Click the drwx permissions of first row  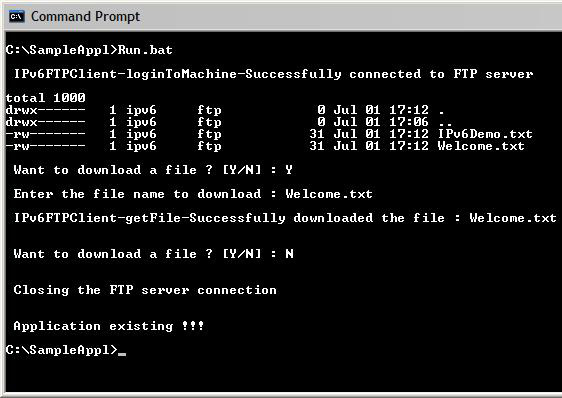click(x=46, y=110)
